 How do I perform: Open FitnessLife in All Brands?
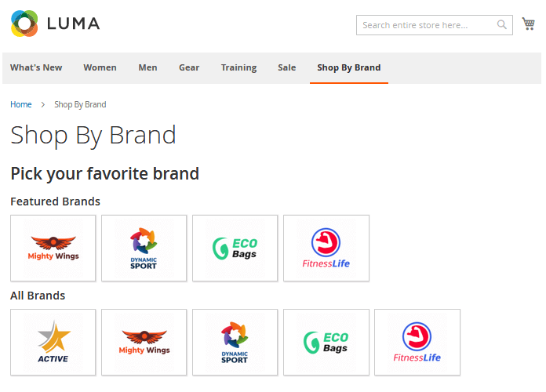(417, 343)
